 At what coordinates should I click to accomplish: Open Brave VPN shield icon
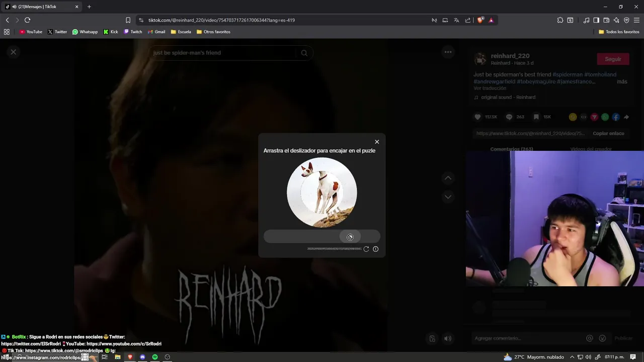click(626, 20)
